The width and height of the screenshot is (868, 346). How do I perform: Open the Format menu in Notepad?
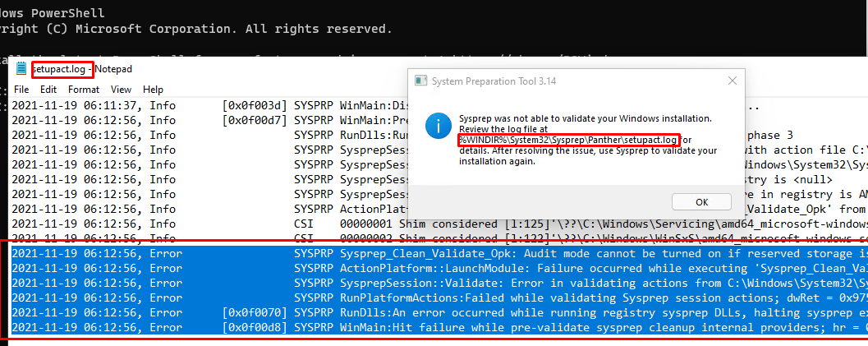(84, 89)
